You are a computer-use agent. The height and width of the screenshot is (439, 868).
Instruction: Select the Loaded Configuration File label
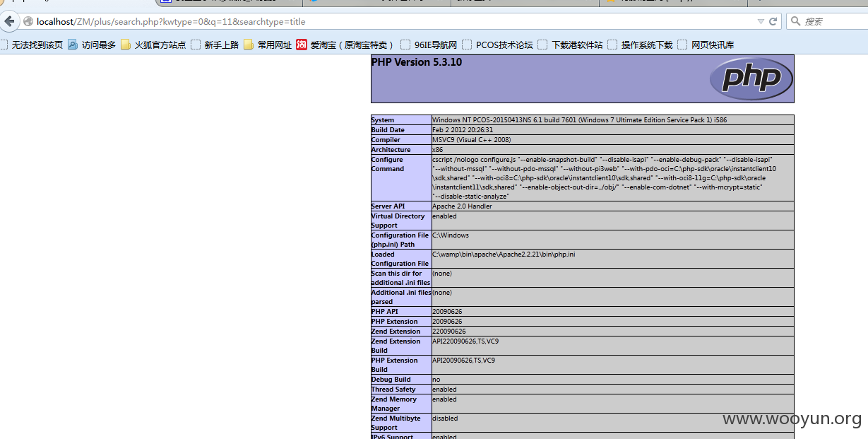pyautogui.click(x=400, y=259)
